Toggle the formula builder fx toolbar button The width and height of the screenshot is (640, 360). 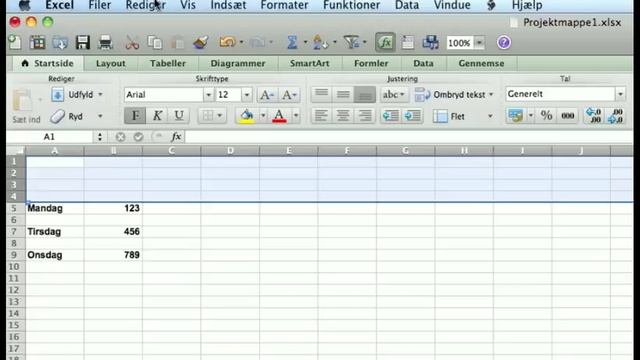[385, 42]
